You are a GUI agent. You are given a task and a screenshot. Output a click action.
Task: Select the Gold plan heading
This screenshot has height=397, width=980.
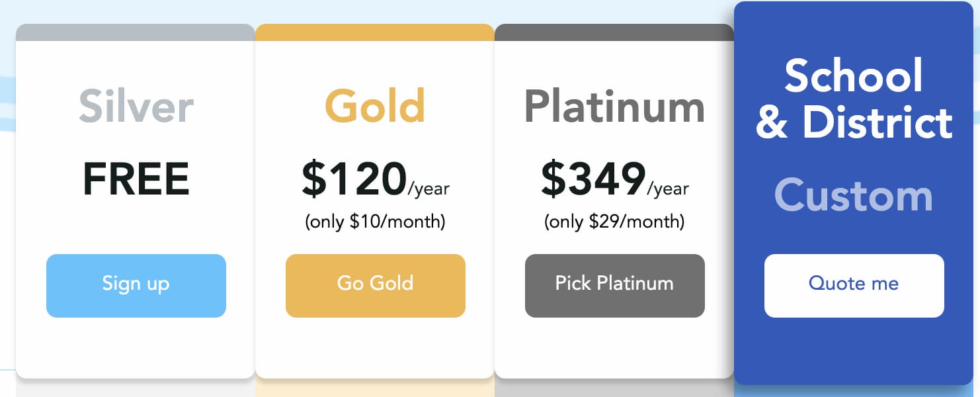[375, 107]
